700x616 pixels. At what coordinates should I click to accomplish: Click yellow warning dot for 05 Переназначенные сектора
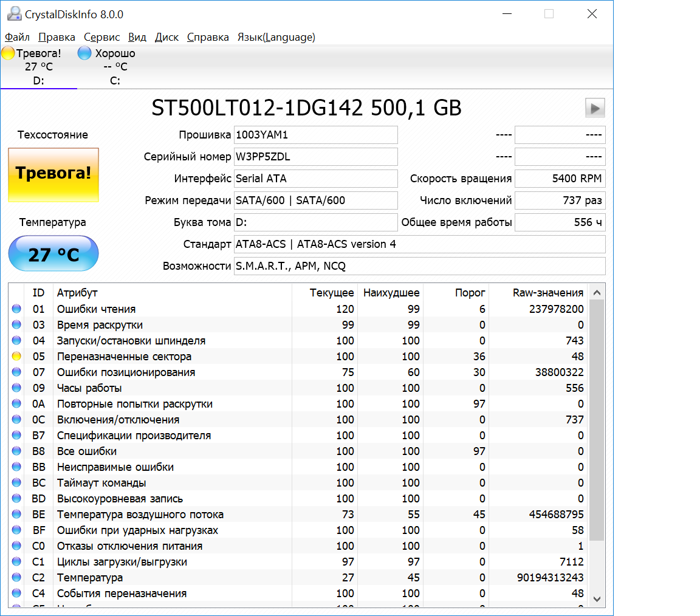click(x=16, y=356)
